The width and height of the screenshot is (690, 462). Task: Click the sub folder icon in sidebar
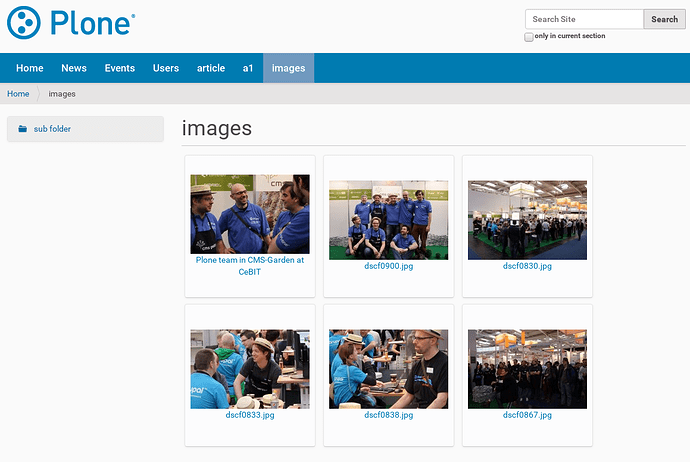pyautogui.click(x=22, y=129)
